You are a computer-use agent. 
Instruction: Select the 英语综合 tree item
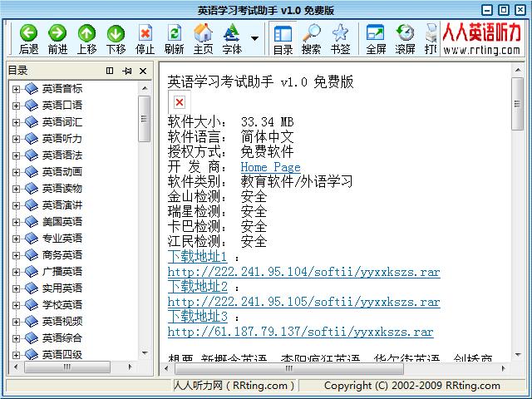tap(62, 338)
